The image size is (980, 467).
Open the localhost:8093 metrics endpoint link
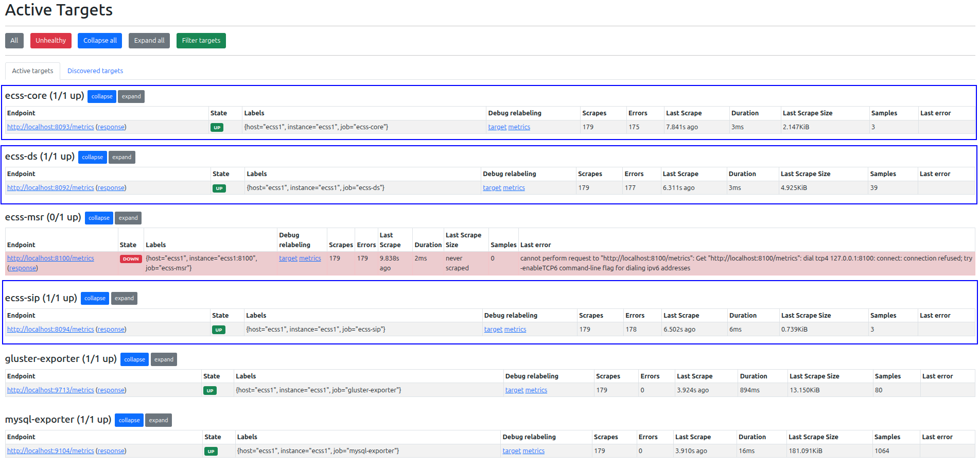tap(50, 127)
